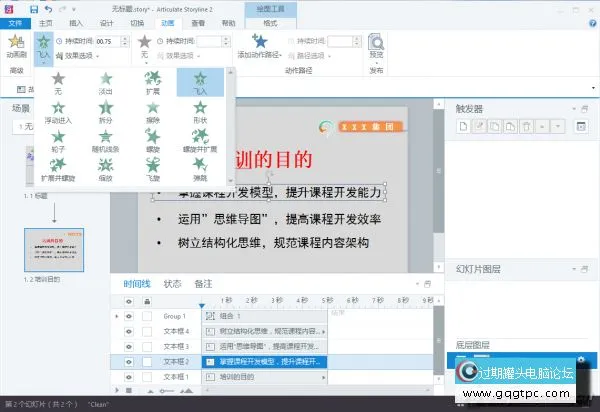Expand the Group 1 timeline row

[x=117, y=316]
